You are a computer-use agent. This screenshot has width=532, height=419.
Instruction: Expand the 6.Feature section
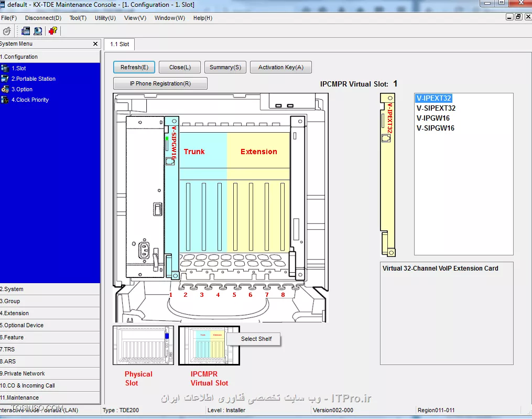pyautogui.click(x=50, y=338)
